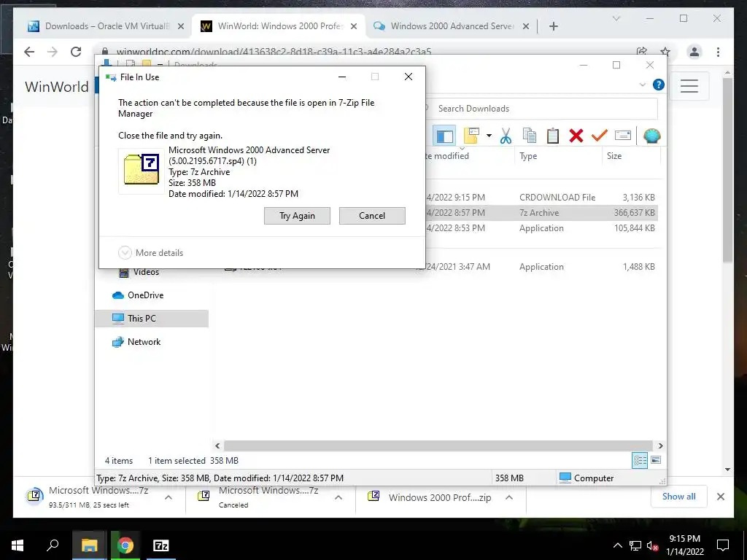This screenshot has height=560, width=747.
Task: Select the 7z Archive 366,637 KB row
Action: click(541, 213)
